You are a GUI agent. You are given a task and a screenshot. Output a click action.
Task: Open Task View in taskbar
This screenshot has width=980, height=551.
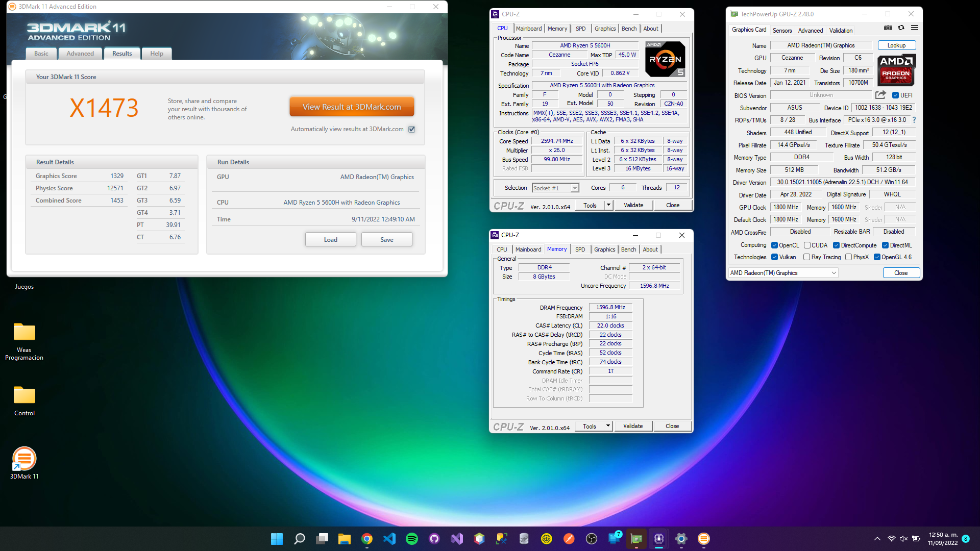(x=322, y=539)
